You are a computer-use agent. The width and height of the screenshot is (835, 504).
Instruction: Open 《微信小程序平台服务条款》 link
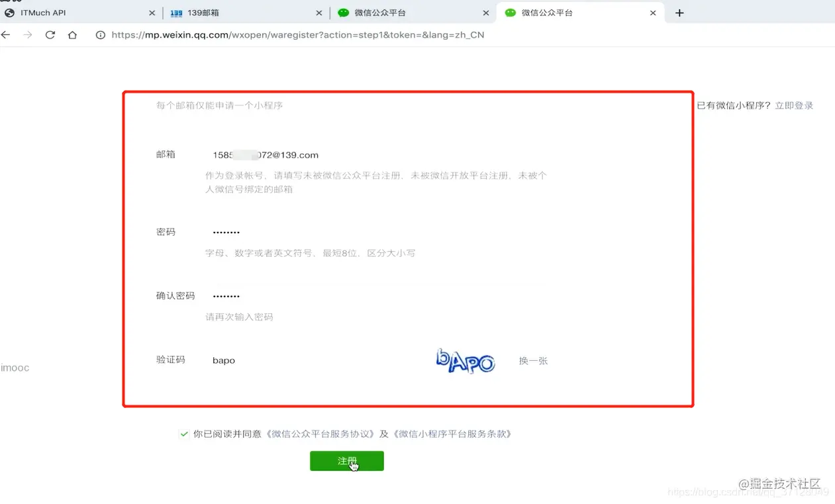(x=452, y=434)
